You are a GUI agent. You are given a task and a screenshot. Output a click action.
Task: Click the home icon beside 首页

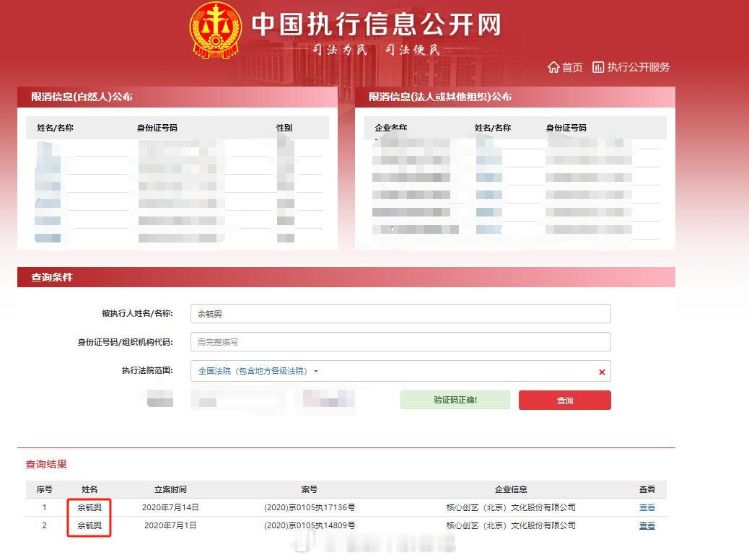pos(553,67)
